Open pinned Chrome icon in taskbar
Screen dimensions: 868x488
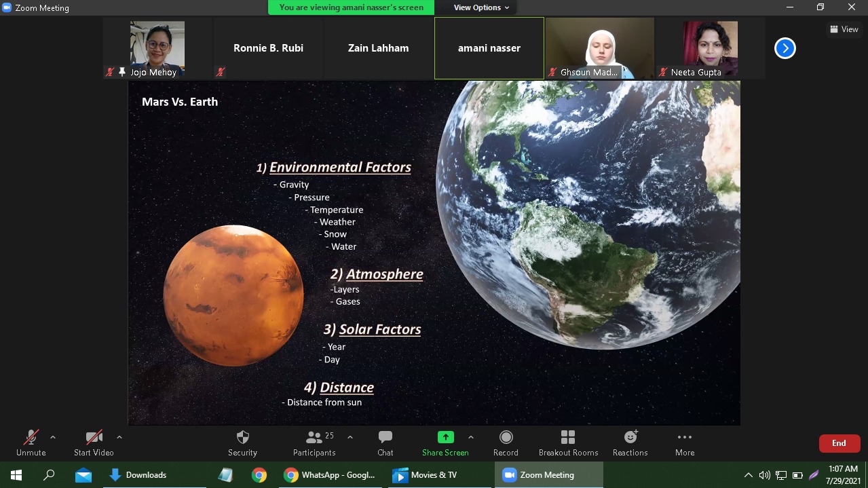(x=259, y=475)
